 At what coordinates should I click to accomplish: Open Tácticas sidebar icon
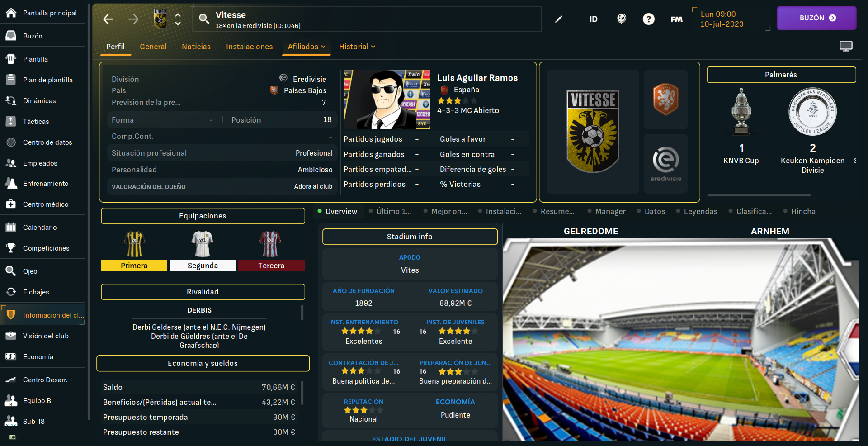tap(11, 121)
